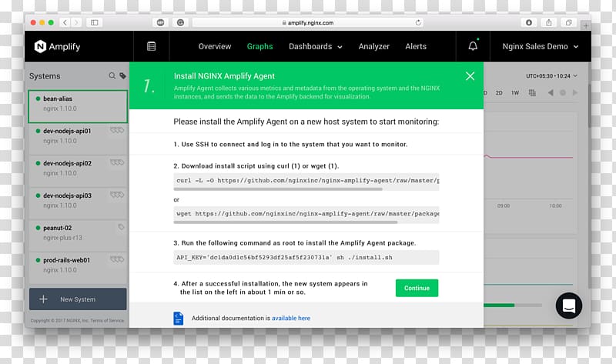616x364 pixels.
Task: Open new Safari tab with plus
Action: 586,26
